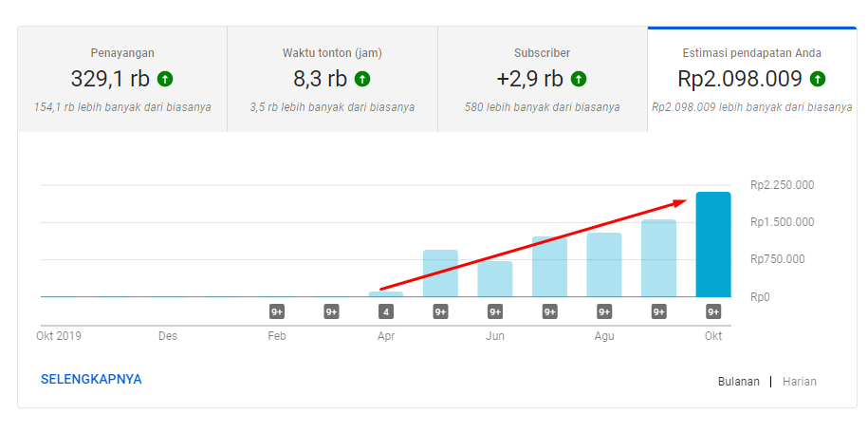Image resolution: width=868 pixels, height=433 pixels.
Task: Select the Estimasi pendapatan Anda tab
Action: [x=751, y=79]
